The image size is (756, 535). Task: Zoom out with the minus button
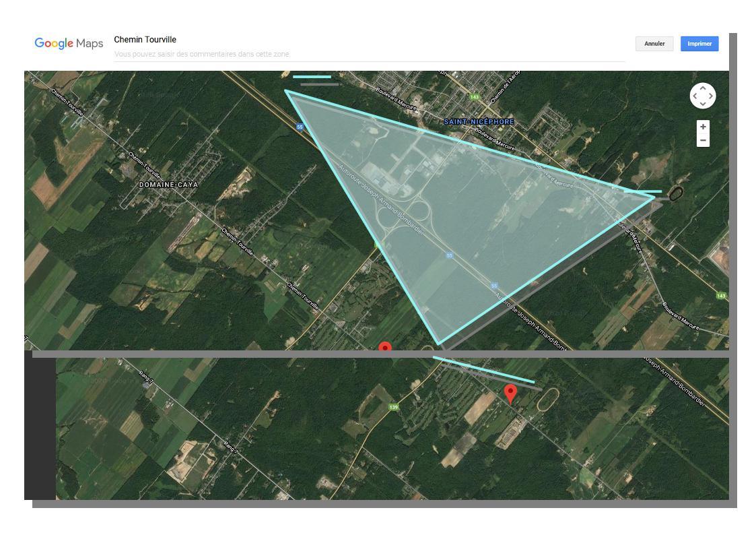703,140
